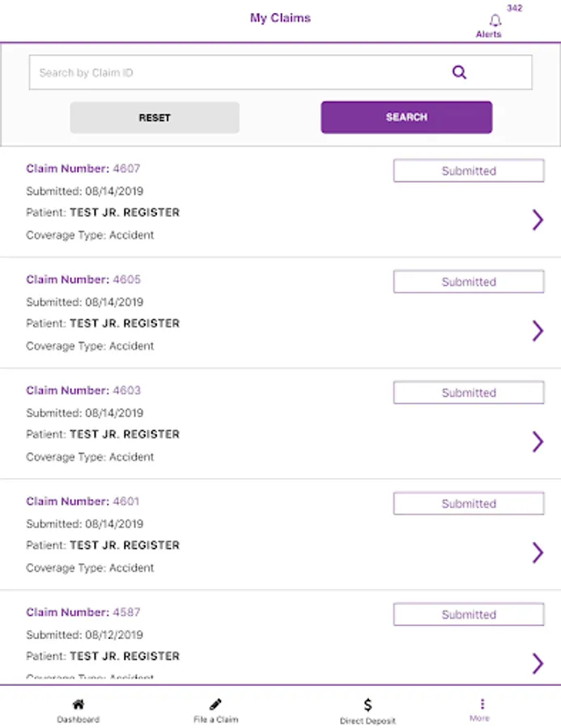The width and height of the screenshot is (561, 728).
Task: Expand claim 4605 details chevron
Action: 538,330
